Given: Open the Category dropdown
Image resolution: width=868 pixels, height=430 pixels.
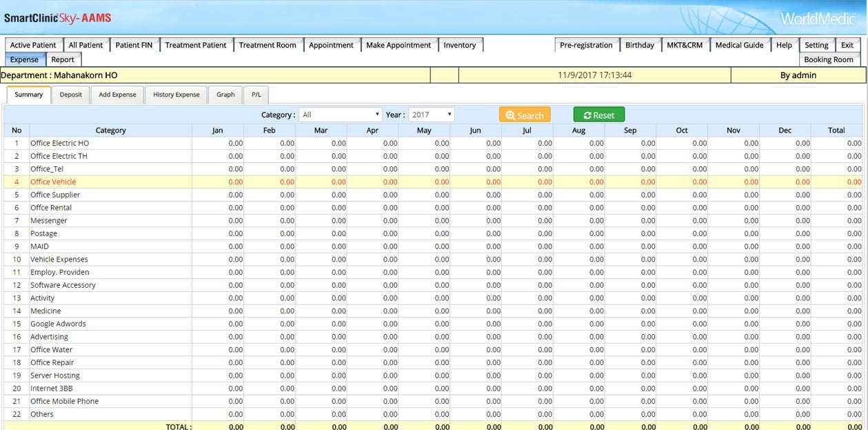Looking at the screenshot, I should pyautogui.click(x=341, y=115).
